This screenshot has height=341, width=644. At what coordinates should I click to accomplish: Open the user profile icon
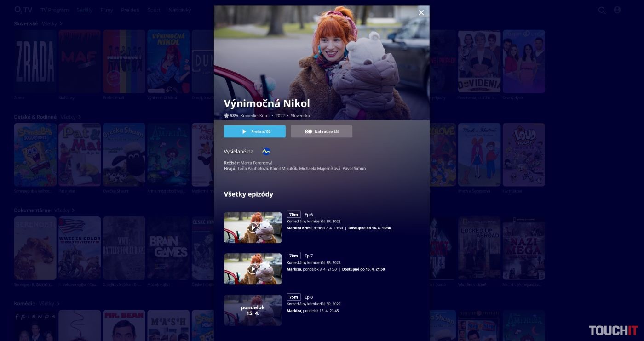click(617, 10)
